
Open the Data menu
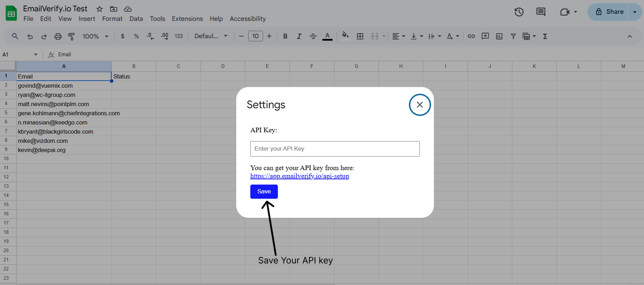(x=136, y=19)
